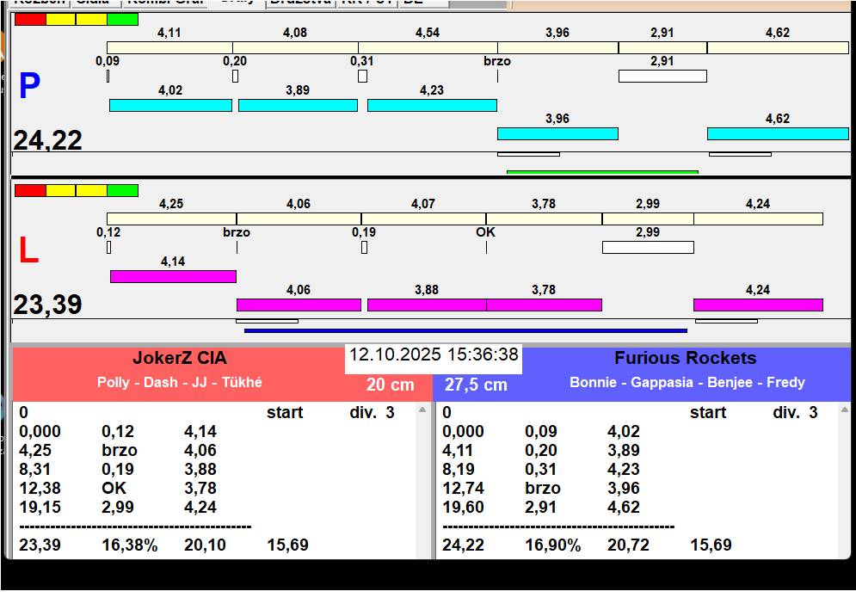
Task: Select the magenta 3,88 run bar
Action: pos(427,305)
